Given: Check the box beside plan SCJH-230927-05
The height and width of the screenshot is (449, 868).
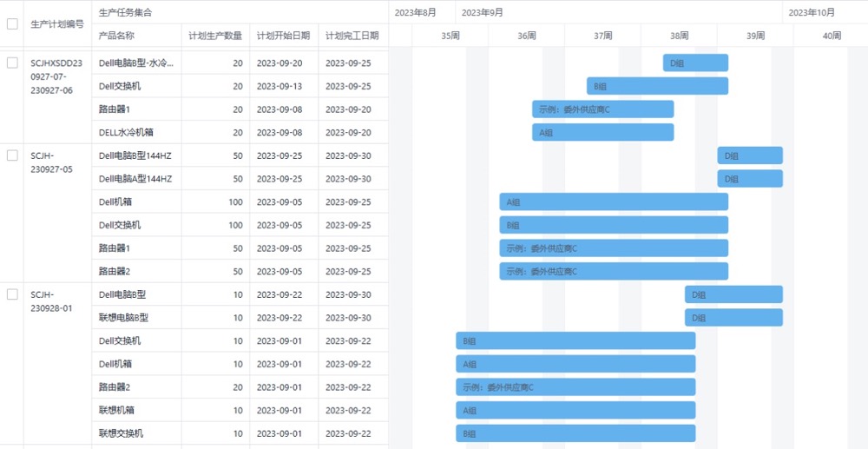Looking at the screenshot, I should tap(12, 155).
